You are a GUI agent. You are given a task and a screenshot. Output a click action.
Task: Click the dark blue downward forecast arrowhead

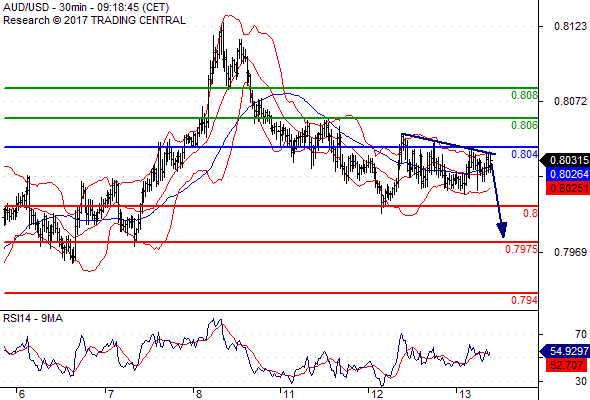(502, 230)
